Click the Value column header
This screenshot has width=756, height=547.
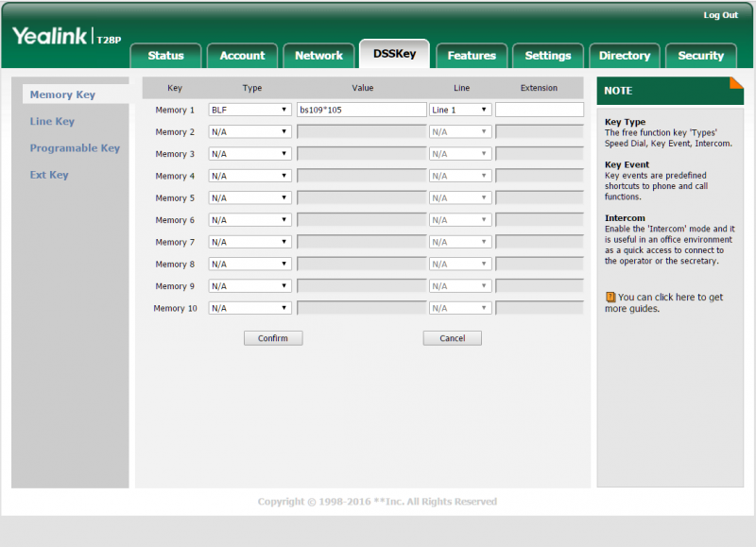click(x=363, y=88)
